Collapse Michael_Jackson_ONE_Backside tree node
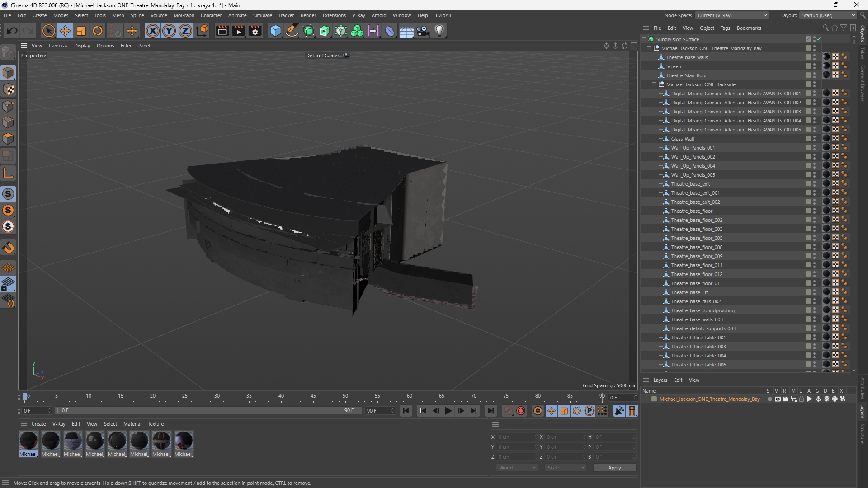This screenshot has width=868, height=488. point(655,84)
